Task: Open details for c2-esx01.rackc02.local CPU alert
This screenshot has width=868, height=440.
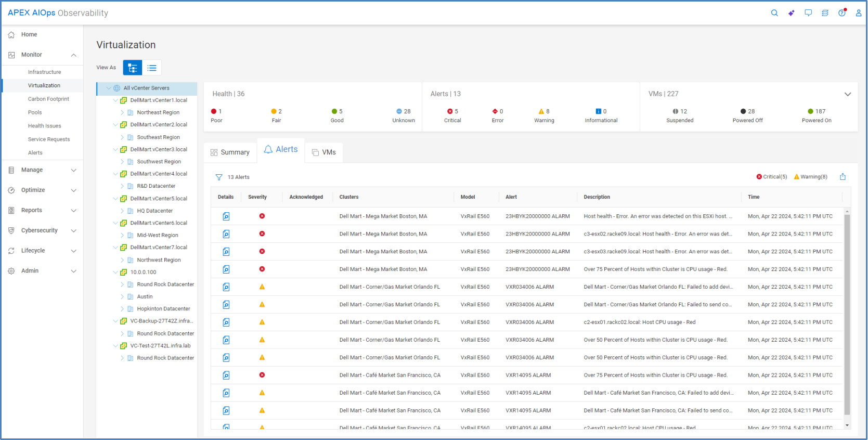Action: point(226,322)
